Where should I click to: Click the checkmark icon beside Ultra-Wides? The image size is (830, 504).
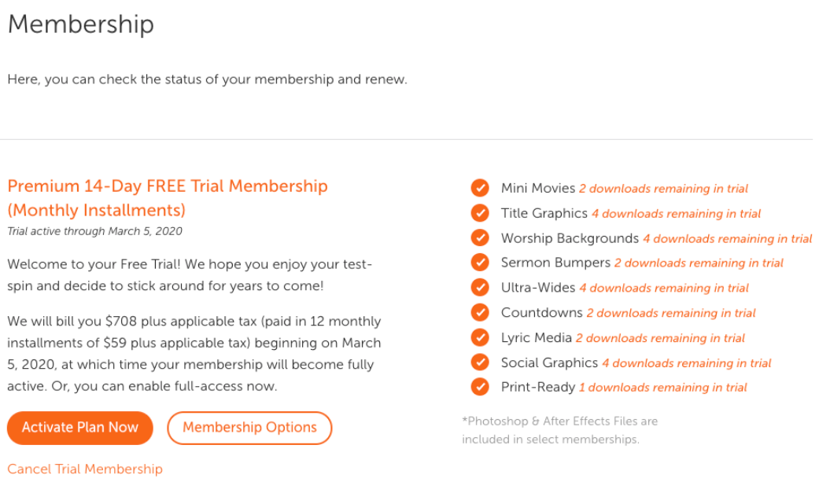click(480, 287)
